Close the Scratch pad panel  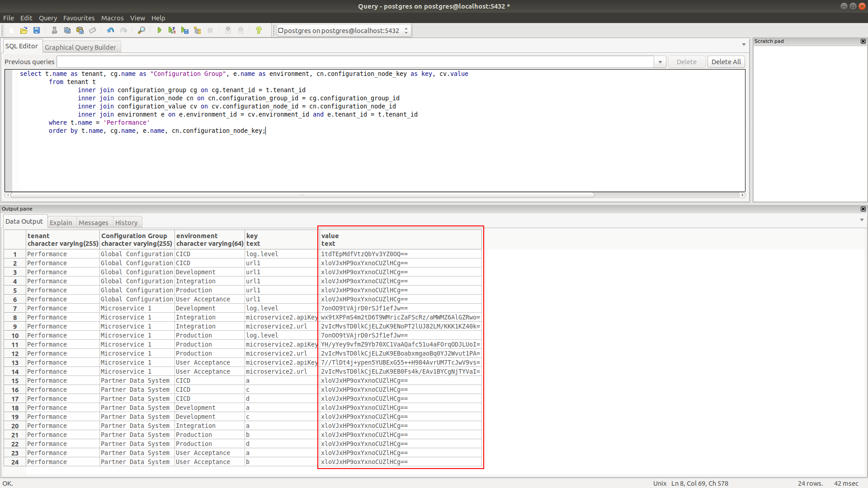coord(863,41)
